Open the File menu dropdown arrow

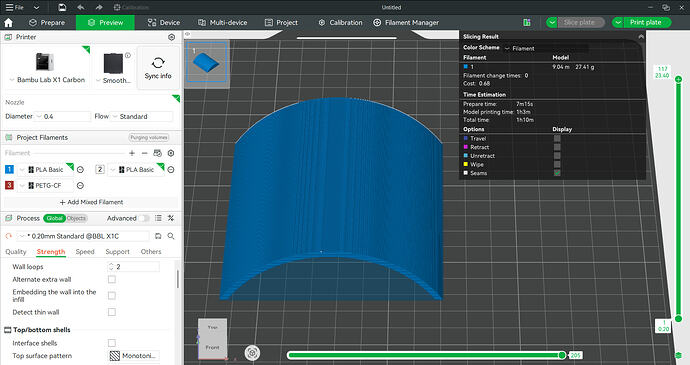pyautogui.click(x=37, y=7)
